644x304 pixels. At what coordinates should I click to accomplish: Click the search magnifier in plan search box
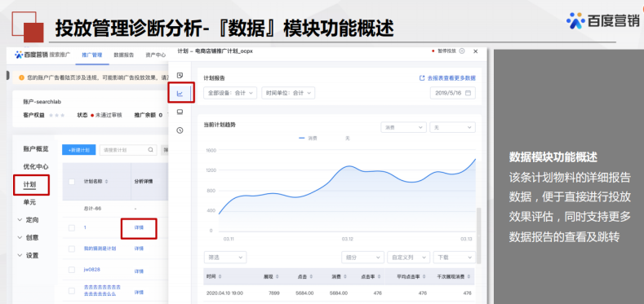point(151,150)
